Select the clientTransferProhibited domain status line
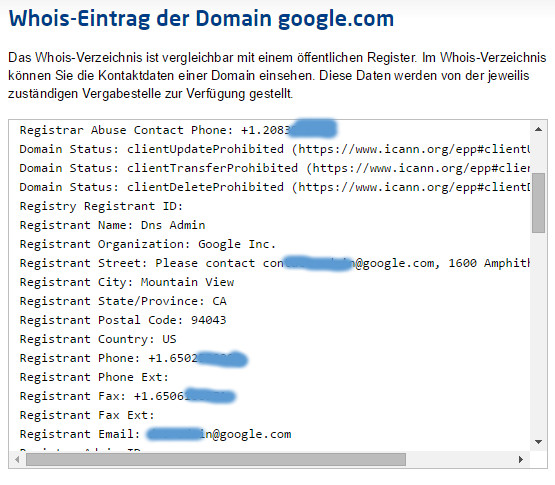 (x=274, y=168)
